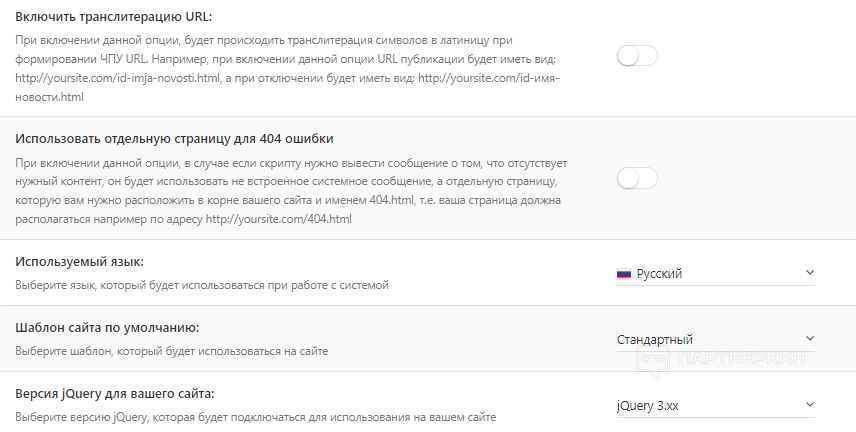Click the jQuery version description text
Viewport: 856px width, 432px height.
tap(256, 417)
